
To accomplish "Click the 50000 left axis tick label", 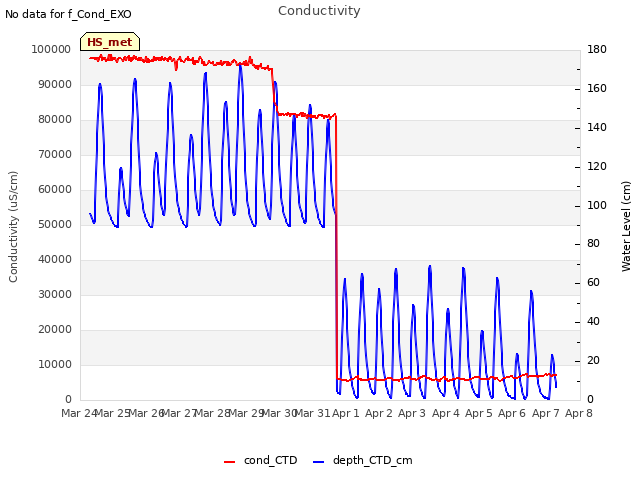I will click(55, 224).
